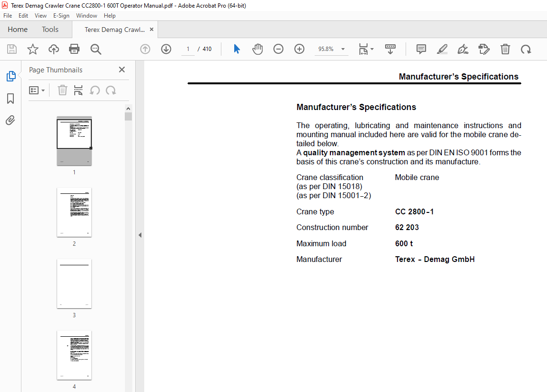Collapse the navigation pane arrow
547x392 pixels.
click(x=140, y=235)
